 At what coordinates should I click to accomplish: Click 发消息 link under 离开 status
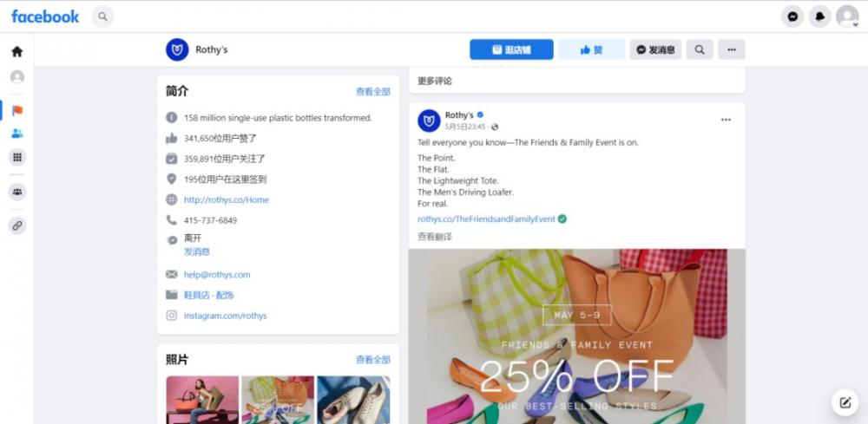click(x=197, y=252)
